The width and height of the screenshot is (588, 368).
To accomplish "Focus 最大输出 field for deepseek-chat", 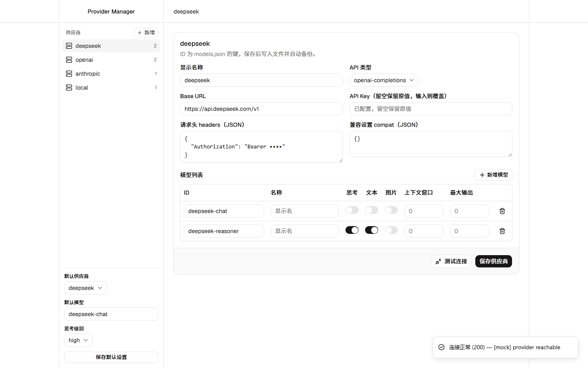I will 470,211.
